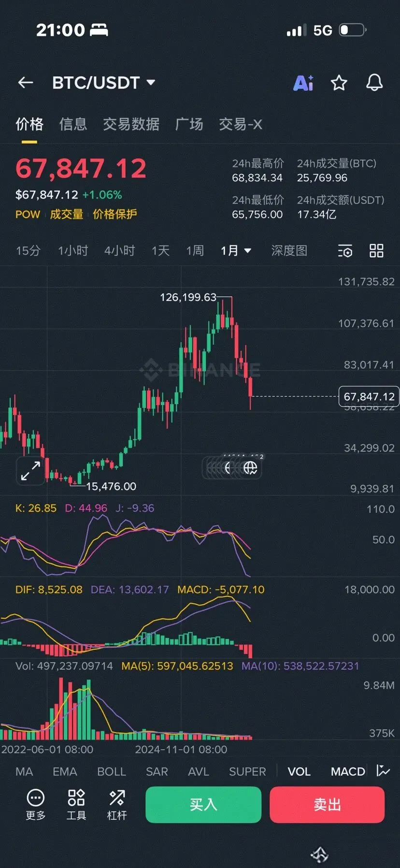Open chart settings icon
400x868 pixels.
click(x=345, y=251)
